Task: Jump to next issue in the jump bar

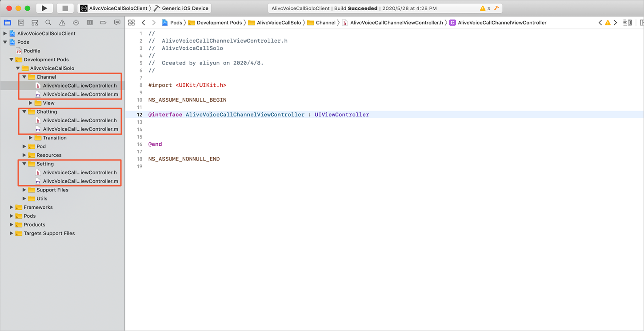Action: tap(616, 23)
